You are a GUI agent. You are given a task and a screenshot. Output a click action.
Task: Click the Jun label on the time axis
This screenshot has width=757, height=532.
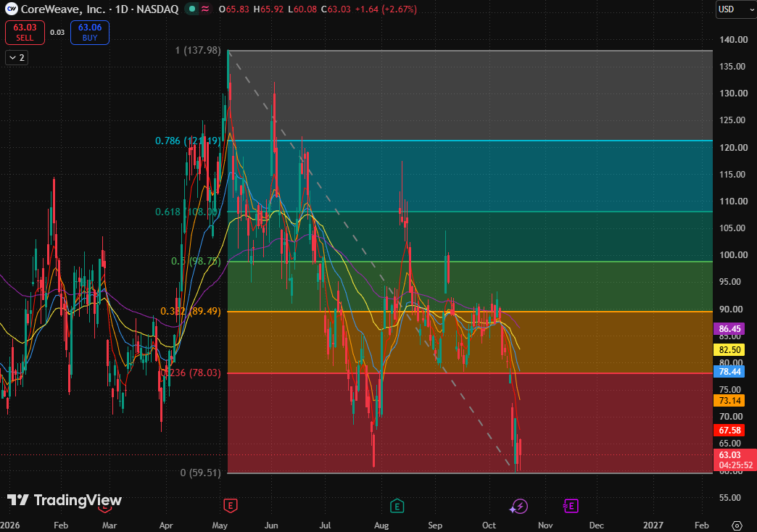[271, 525]
